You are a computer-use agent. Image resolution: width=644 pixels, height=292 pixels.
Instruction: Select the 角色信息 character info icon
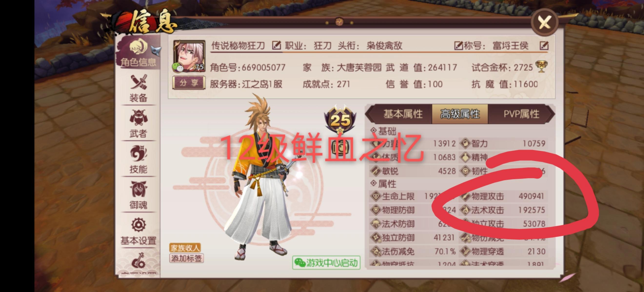[138, 53]
